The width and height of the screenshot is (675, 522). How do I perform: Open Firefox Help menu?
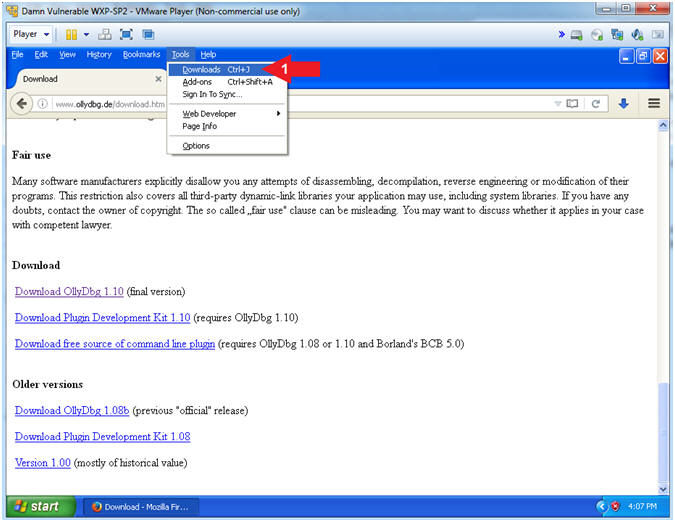point(208,55)
